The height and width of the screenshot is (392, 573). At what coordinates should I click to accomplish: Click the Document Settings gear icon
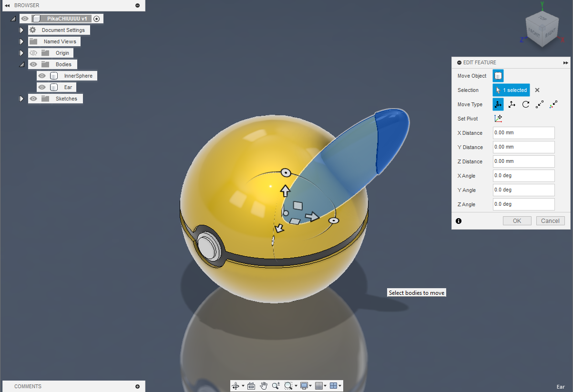(x=33, y=30)
